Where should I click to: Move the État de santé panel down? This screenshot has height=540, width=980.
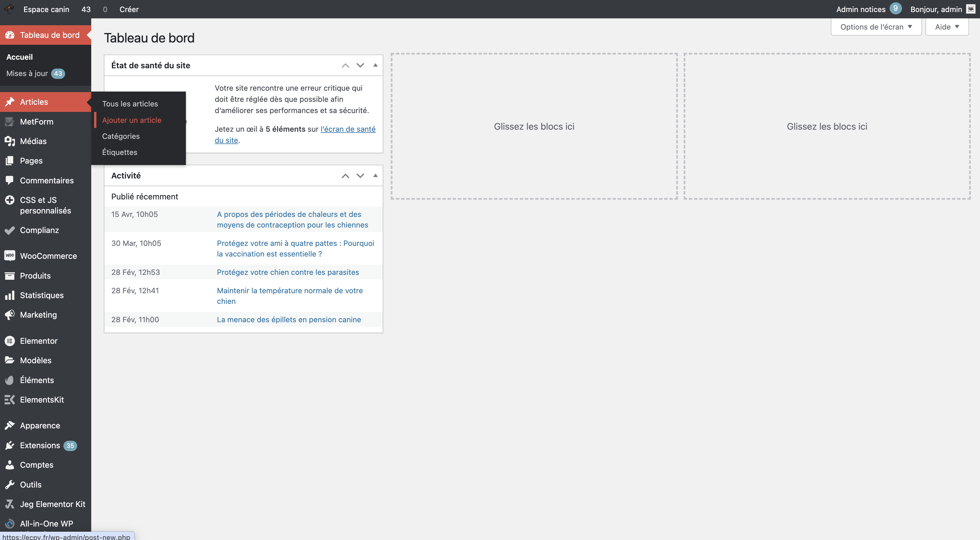point(360,65)
